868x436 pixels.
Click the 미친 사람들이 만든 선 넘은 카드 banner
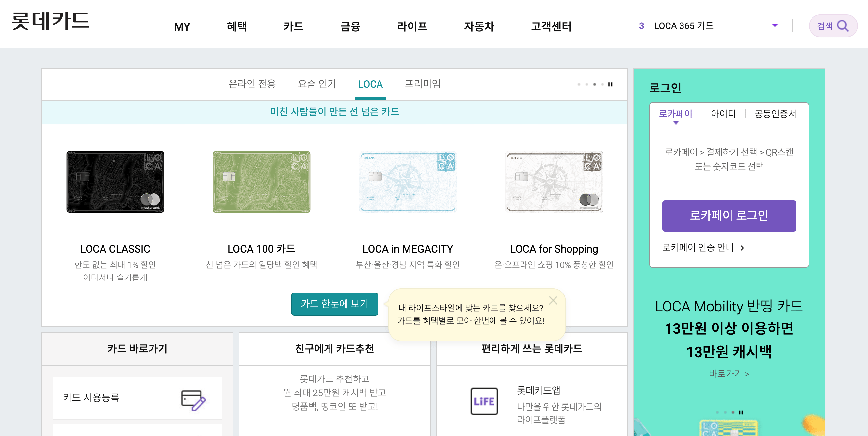pyautogui.click(x=335, y=111)
